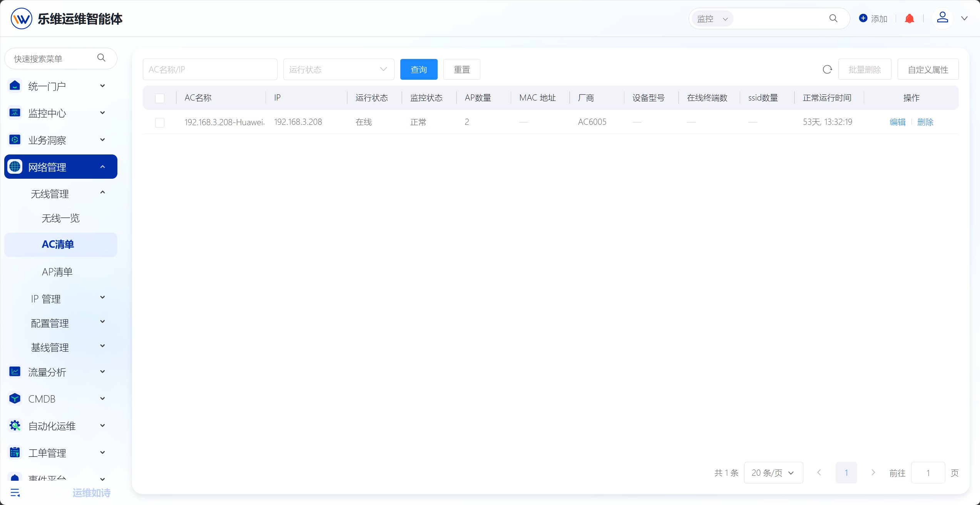Click the 业务洞察 sidebar icon
Viewport: 980px width, 505px height.
[15, 139]
